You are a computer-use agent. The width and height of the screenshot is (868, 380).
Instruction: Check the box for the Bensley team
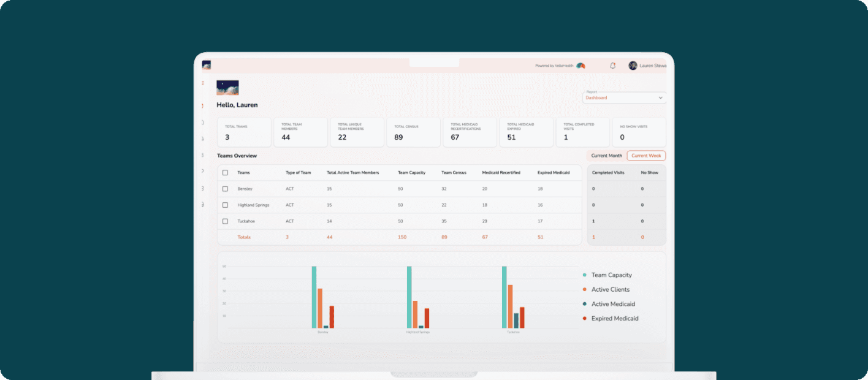(225, 189)
